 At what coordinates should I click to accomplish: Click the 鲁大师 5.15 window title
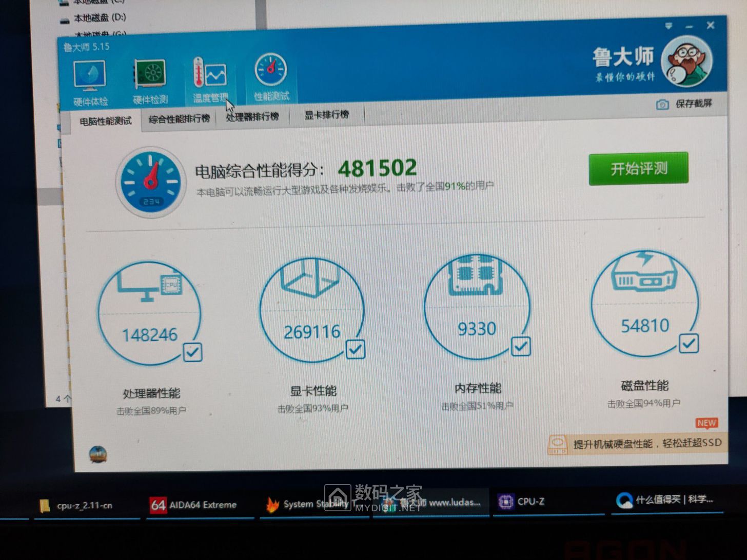pyautogui.click(x=86, y=47)
